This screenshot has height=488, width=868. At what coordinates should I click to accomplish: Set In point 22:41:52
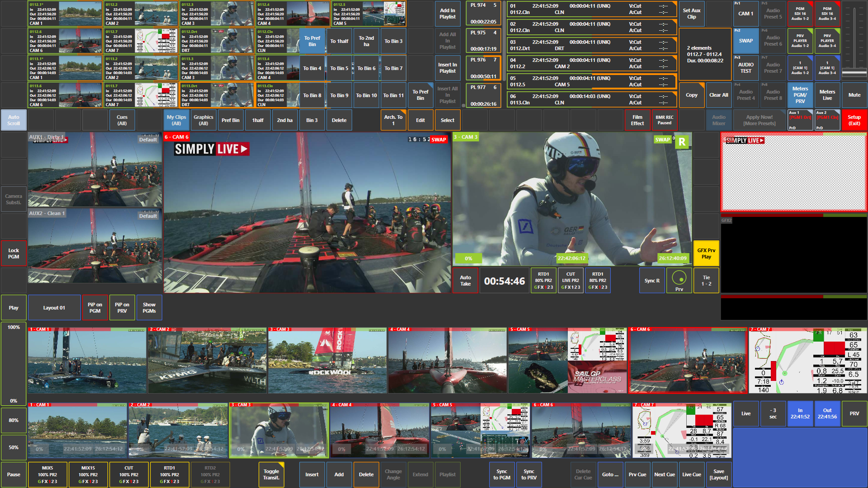coord(800,413)
